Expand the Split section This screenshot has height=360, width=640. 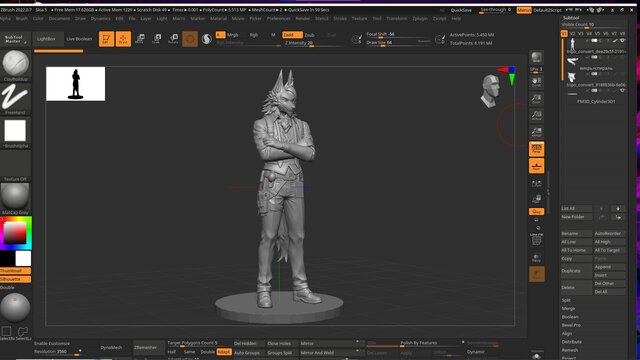click(x=566, y=300)
